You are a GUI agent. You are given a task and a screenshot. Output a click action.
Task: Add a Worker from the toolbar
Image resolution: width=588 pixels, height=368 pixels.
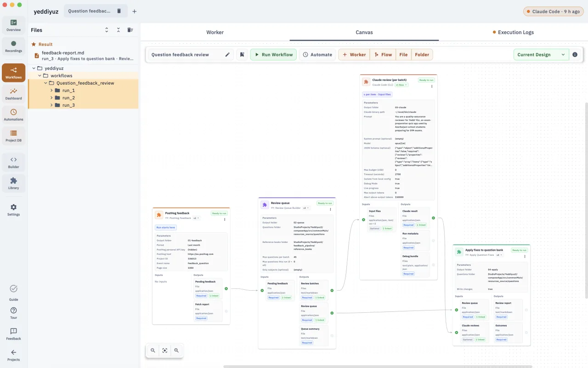[354, 55]
